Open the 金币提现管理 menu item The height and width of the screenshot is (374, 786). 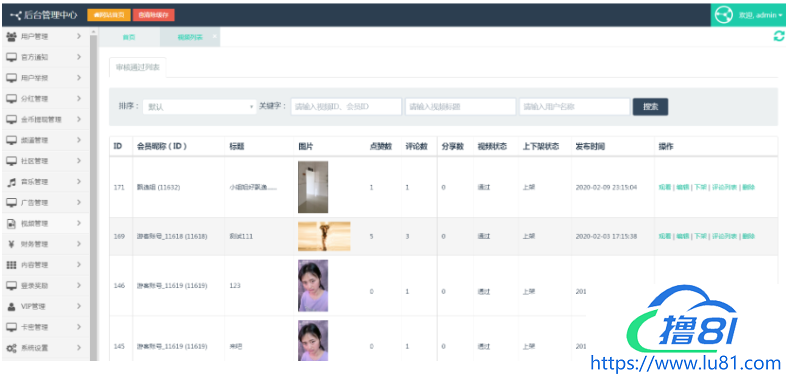click(46, 119)
